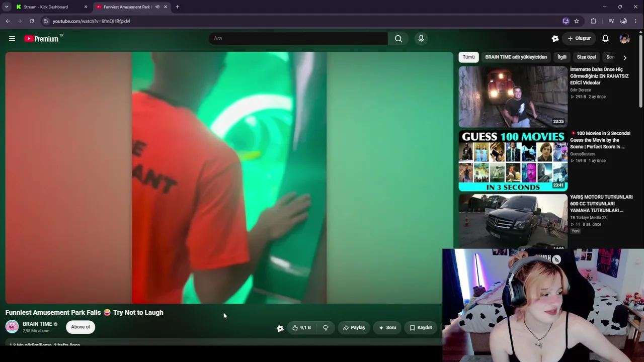Open the Guess 100 Movies thumbnail
Viewport: 644px width, 362px height.
point(513,161)
